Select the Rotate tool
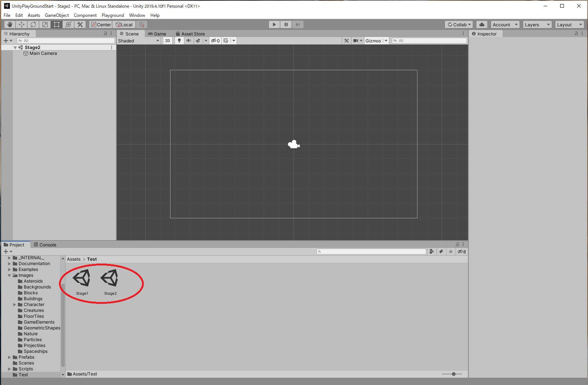Viewport: 588px width, 385px height. point(33,24)
